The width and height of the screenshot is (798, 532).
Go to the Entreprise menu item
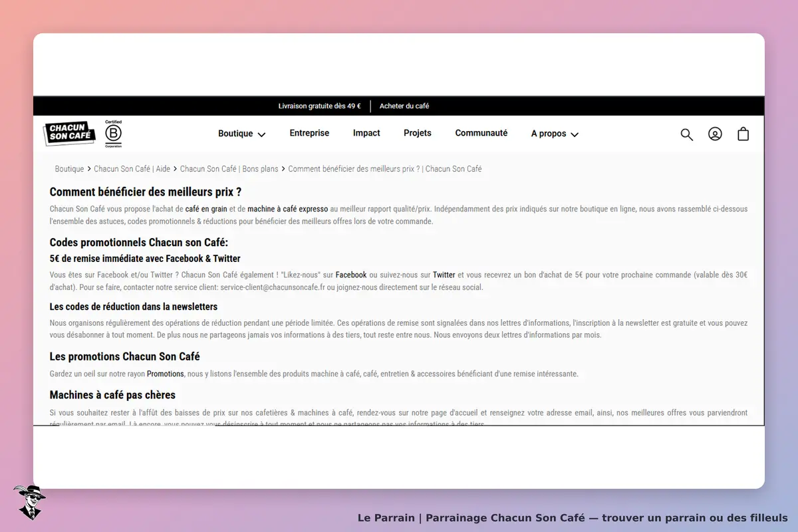[x=309, y=133]
